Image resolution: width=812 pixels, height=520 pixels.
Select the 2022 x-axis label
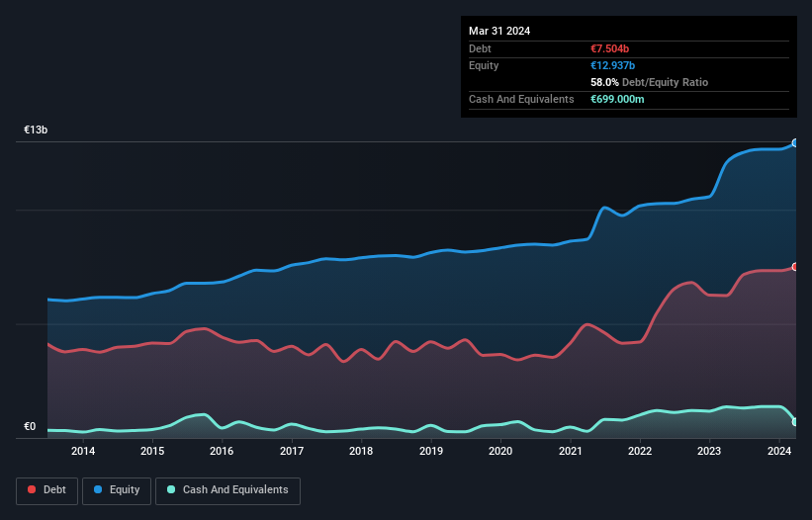tap(640, 451)
